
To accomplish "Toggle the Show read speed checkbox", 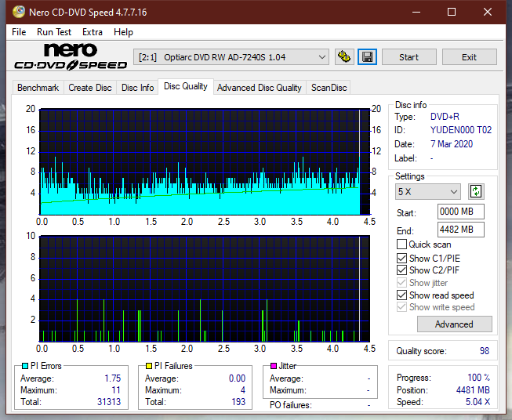I will (x=401, y=295).
